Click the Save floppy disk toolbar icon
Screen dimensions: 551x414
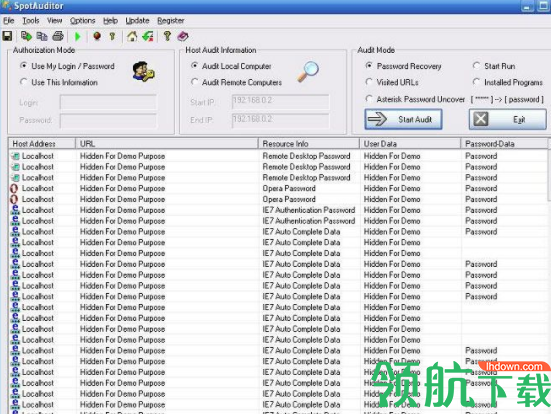click(7, 36)
